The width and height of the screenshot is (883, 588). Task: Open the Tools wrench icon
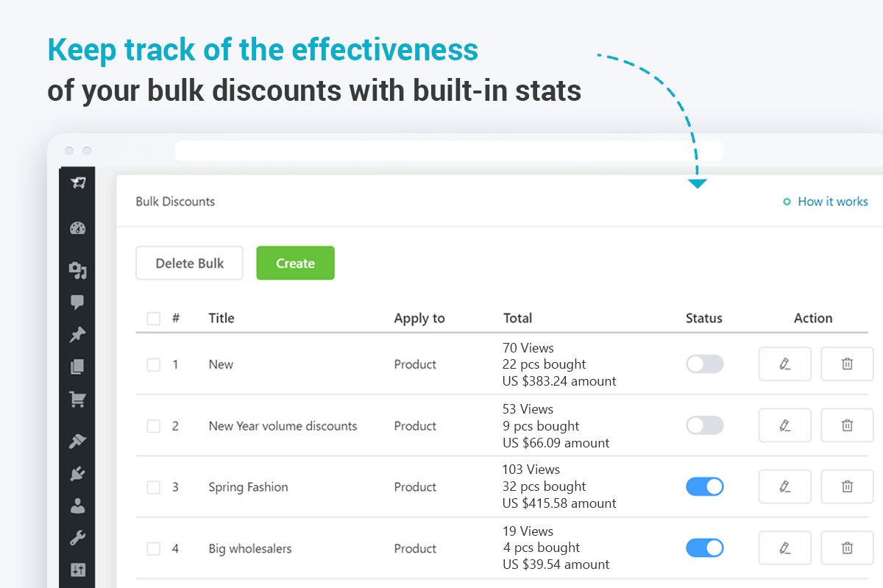point(77,538)
